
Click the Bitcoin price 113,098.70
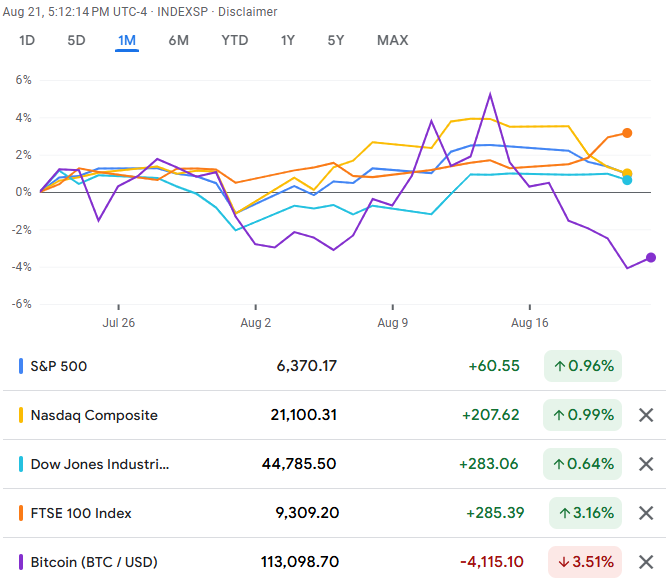pyautogui.click(x=300, y=562)
